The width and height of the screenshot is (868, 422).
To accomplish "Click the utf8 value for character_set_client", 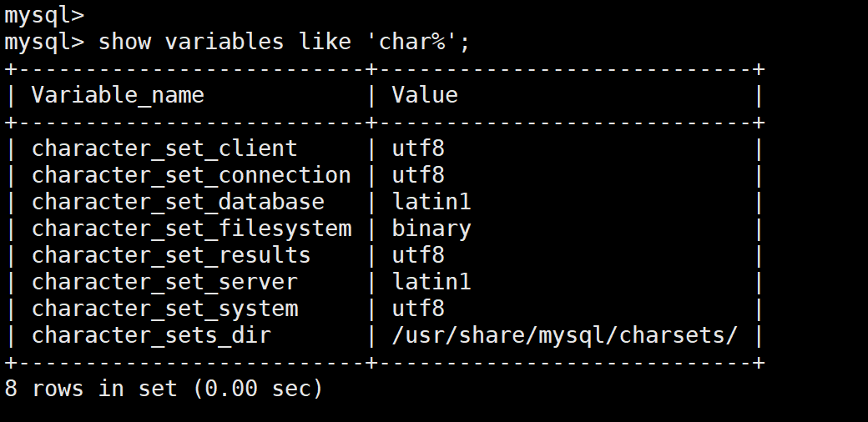I will tap(418, 148).
